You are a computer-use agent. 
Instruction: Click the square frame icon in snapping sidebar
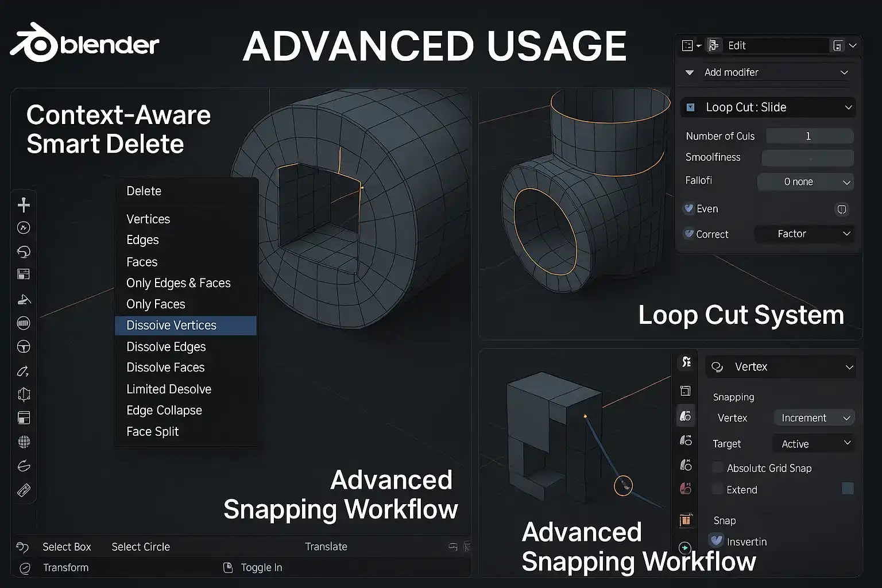[686, 391]
